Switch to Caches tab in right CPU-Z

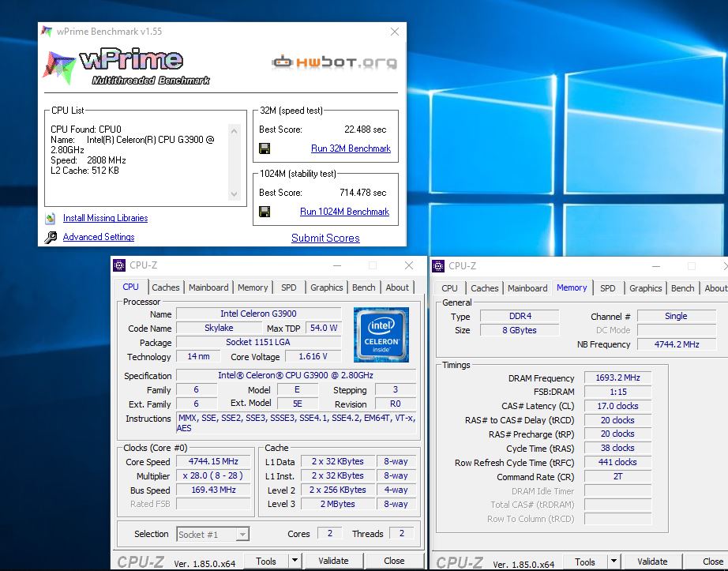pyautogui.click(x=485, y=288)
